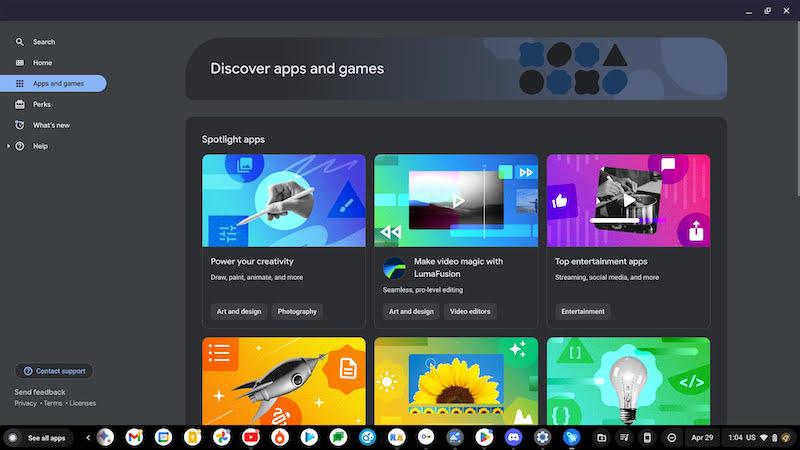Select the Perks sidebar item
800x450 pixels.
pos(41,104)
